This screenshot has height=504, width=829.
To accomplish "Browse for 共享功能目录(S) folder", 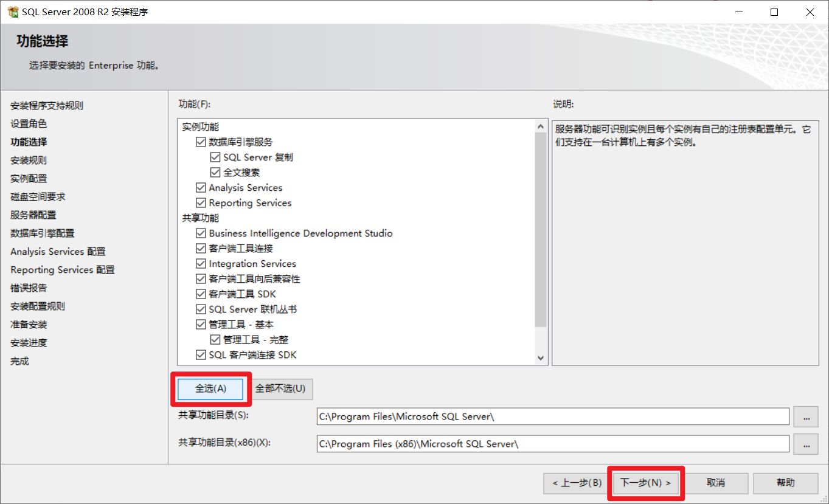I will [806, 417].
